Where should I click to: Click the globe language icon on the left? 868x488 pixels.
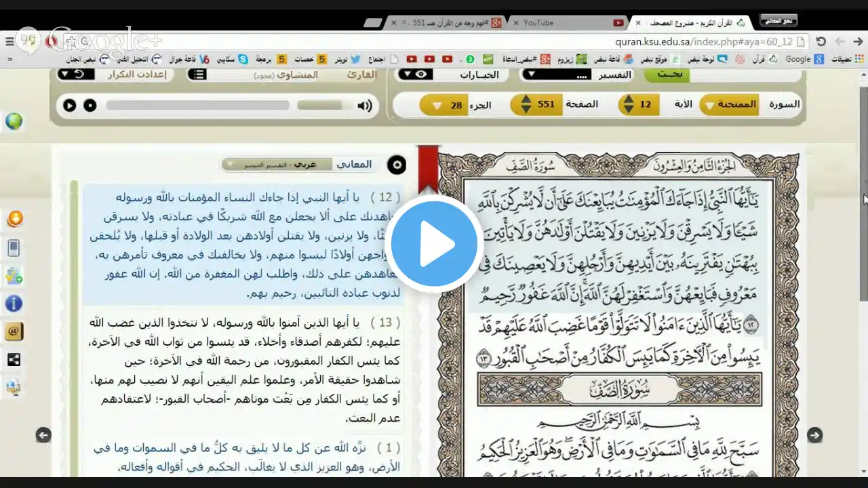click(14, 121)
